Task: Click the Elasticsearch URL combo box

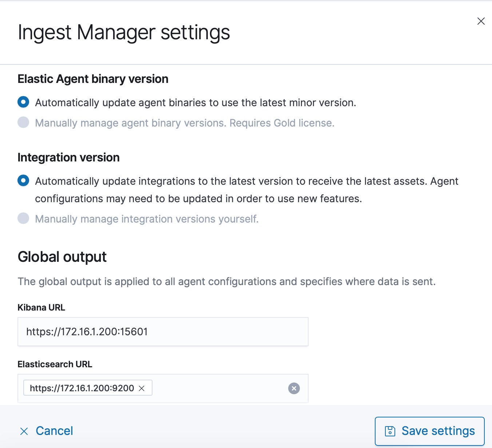Action: click(218, 388)
